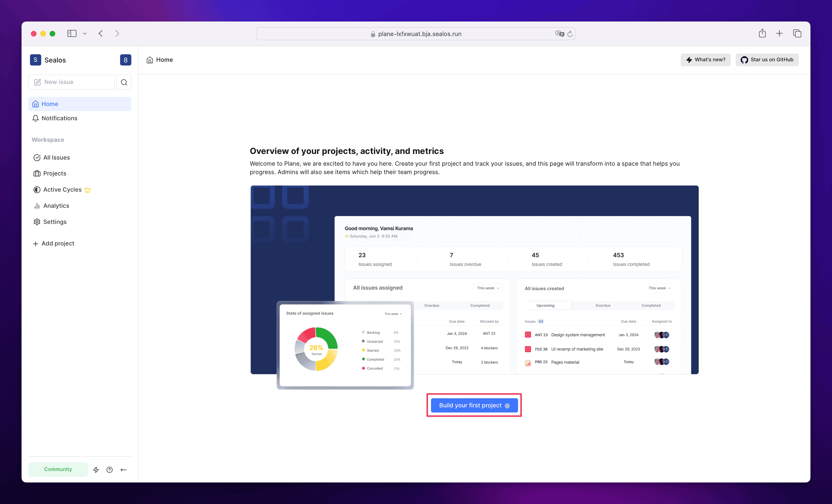Open a new Safari tab with the plus icon
This screenshot has height=504, width=832.
(x=779, y=33)
